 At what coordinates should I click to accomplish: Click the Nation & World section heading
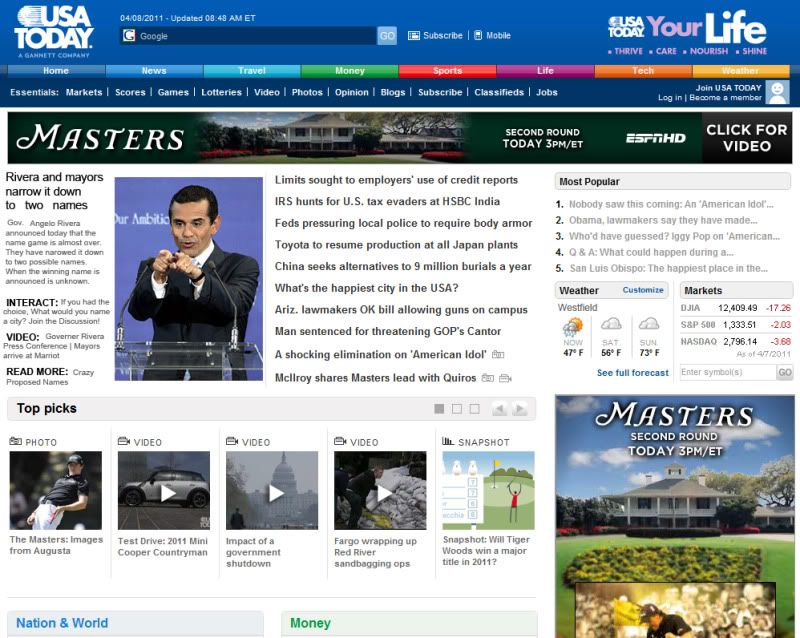tap(62, 623)
